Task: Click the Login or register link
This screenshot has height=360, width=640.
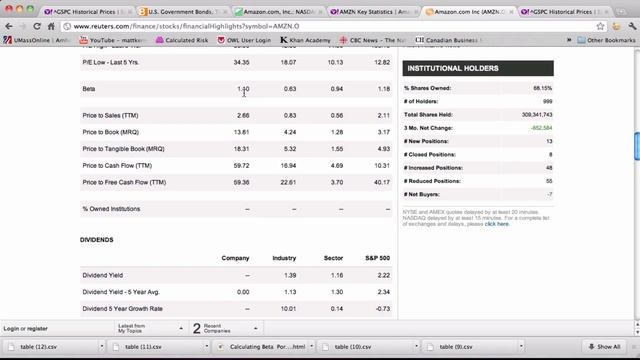Action: point(25,329)
